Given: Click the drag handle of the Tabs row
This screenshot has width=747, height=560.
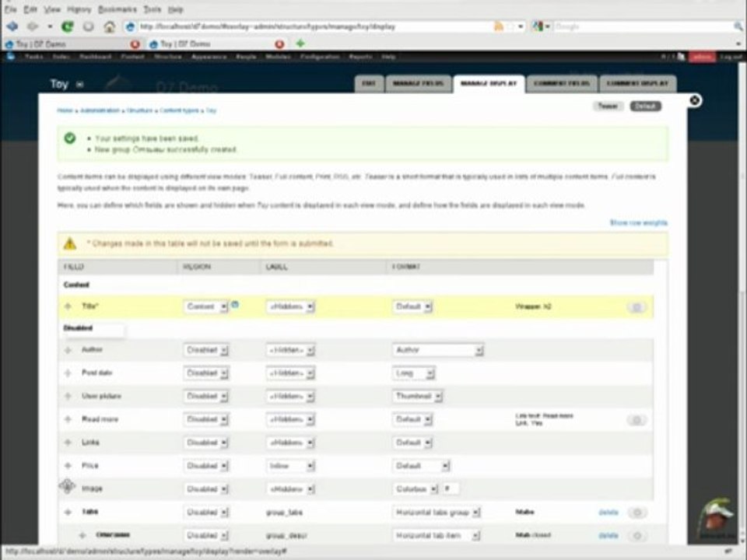Looking at the screenshot, I should [x=68, y=512].
